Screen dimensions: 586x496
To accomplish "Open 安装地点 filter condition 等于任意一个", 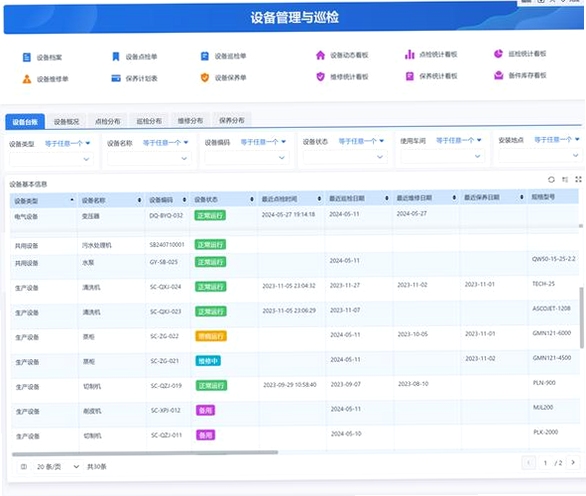I will (x=557, y=140).
